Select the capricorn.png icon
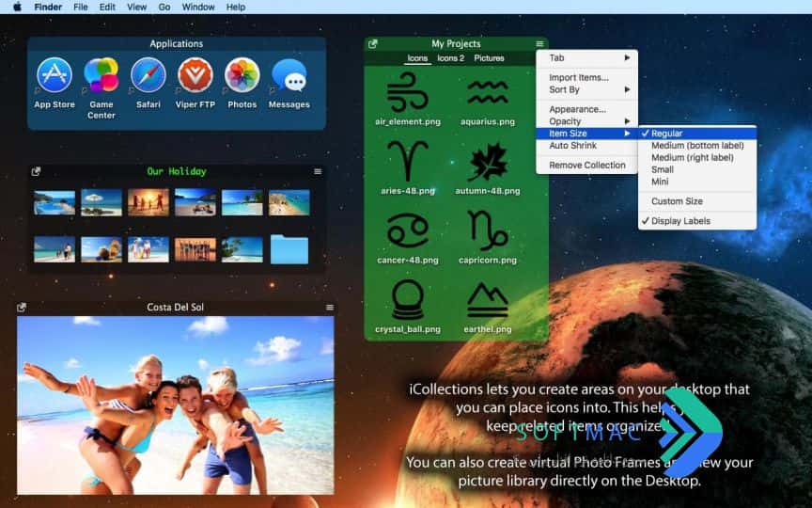Screen dimensions: 812x508 click(x=488, y=230)
